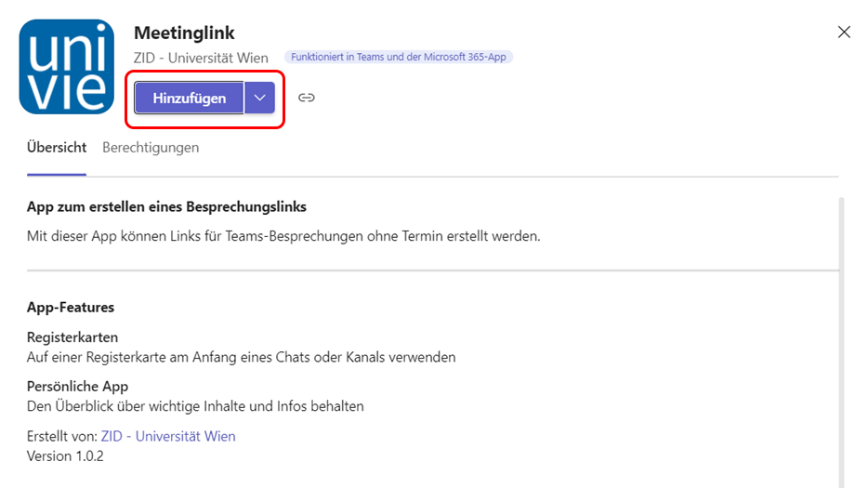Click the univie app logo
Screen dimensions: 868x488
67,67
